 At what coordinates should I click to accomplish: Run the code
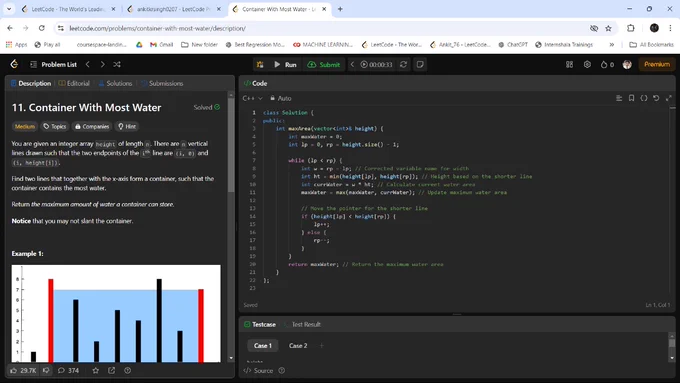(x=285, y=65)
